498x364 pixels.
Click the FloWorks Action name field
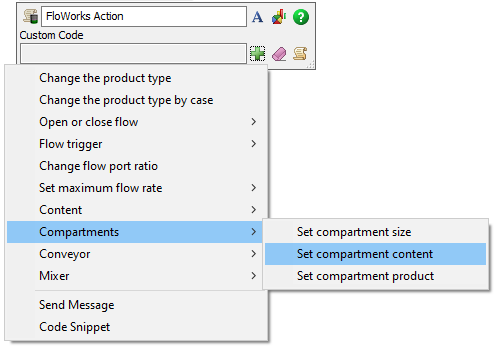(x=144, y=16)
